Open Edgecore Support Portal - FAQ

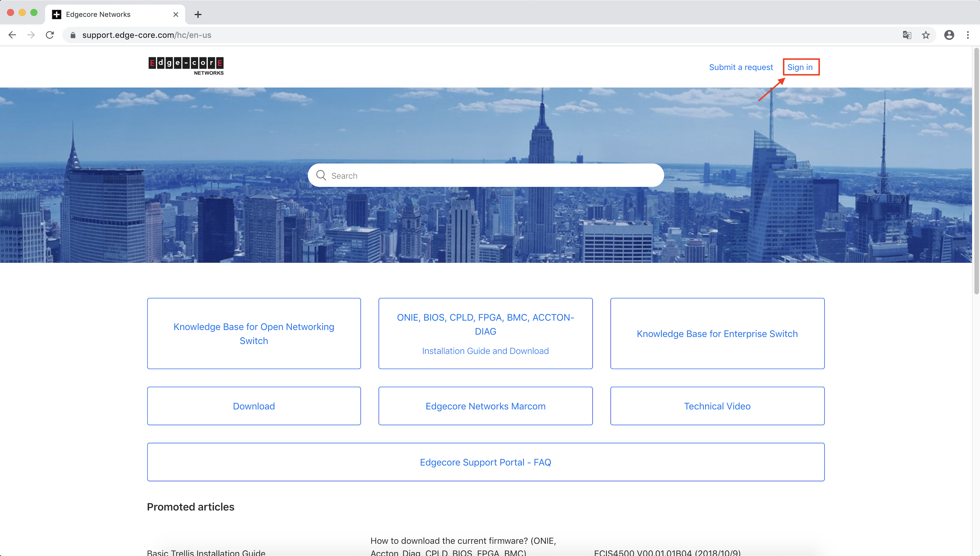click(486, 462)
